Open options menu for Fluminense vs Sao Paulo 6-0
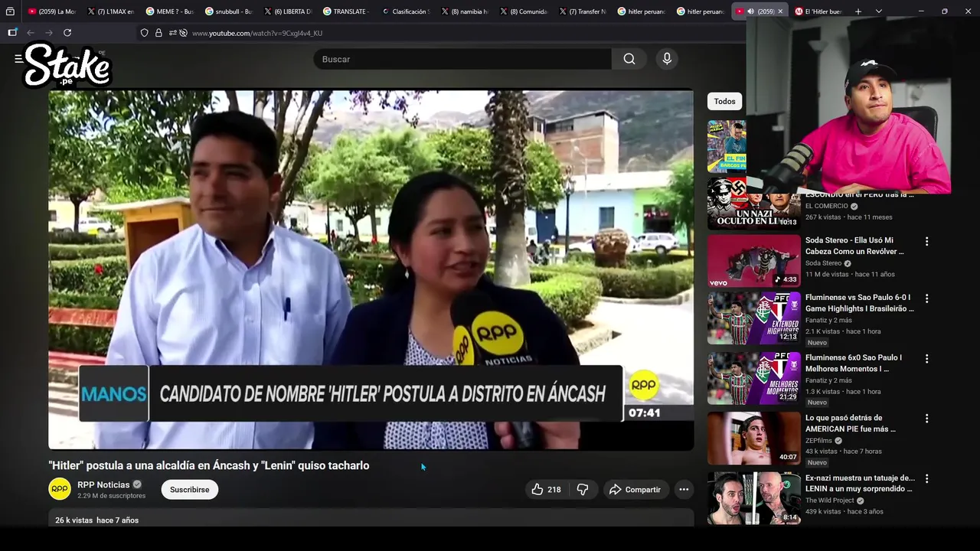This screenshot has width=980, height=551. [x=926, y=298]
